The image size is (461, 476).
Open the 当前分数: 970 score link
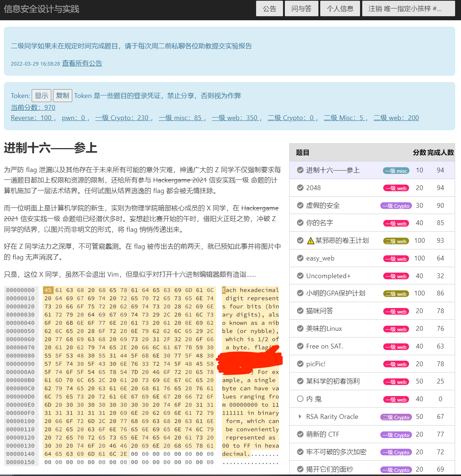click(33, 108)
